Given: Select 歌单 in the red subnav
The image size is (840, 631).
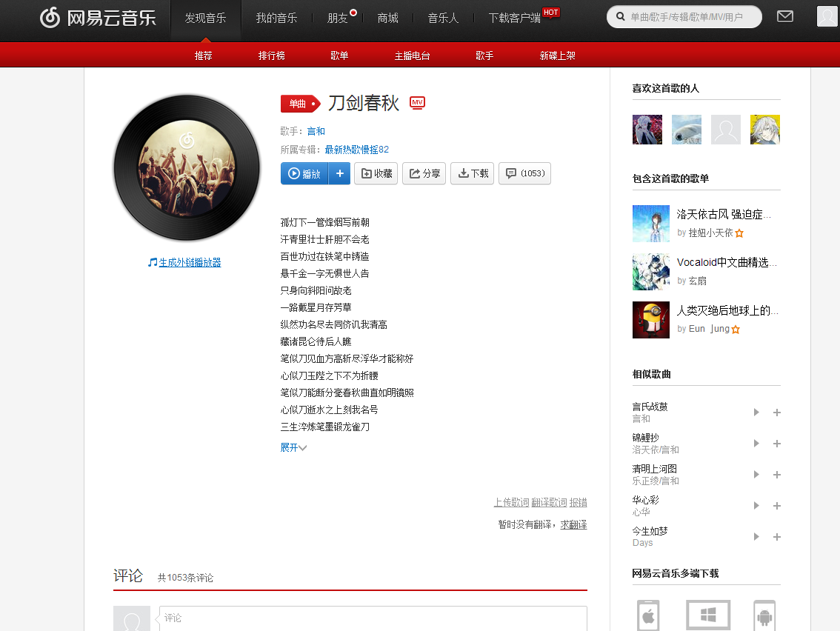Looking at the screenshot, I should coord(339,55).
